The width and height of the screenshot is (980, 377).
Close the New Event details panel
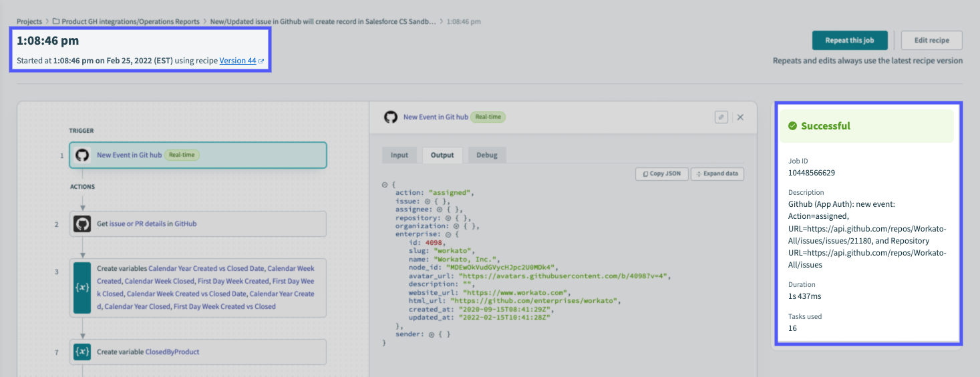(x=740, y=117)
